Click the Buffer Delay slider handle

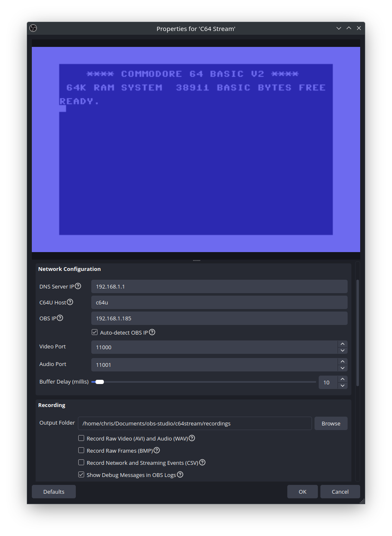coord(100,382)
